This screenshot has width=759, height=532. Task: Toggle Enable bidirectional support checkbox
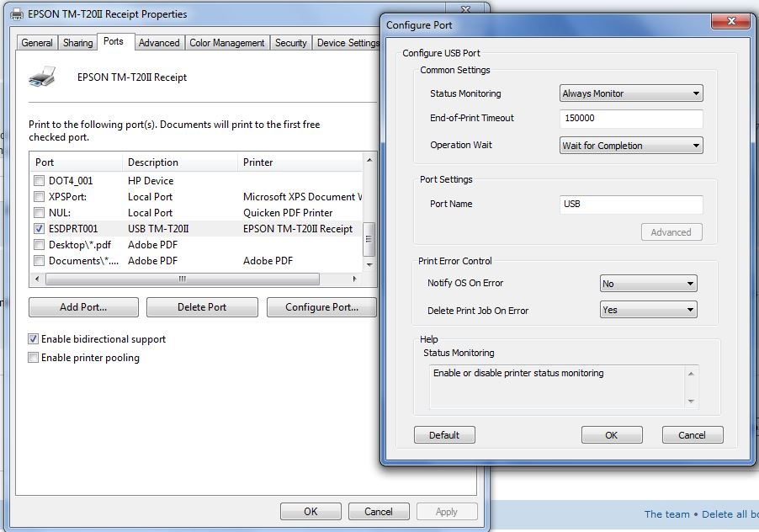[34, 339]
